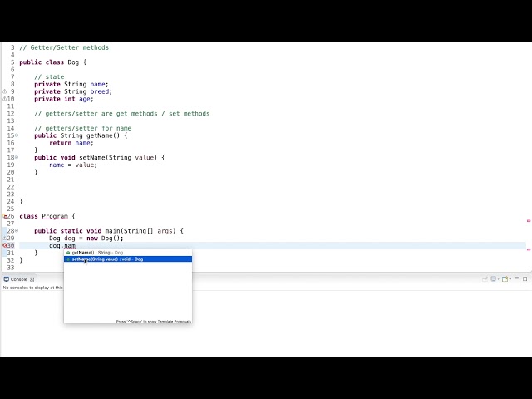Viewport: 532px width, 399px height.
Task: Click the Display Selected Console icon
Action: (x=493, y=279)
